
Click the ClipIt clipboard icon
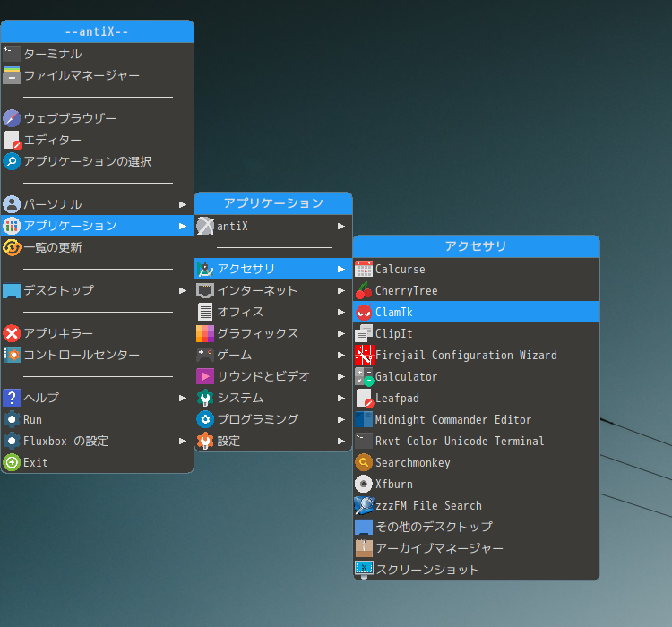(x=364, y=333)
